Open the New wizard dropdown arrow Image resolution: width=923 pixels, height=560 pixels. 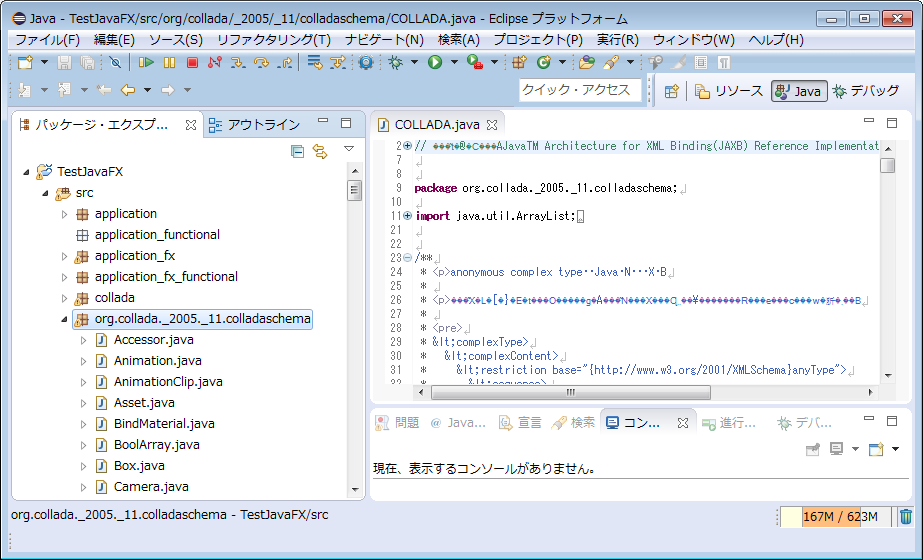44,62
